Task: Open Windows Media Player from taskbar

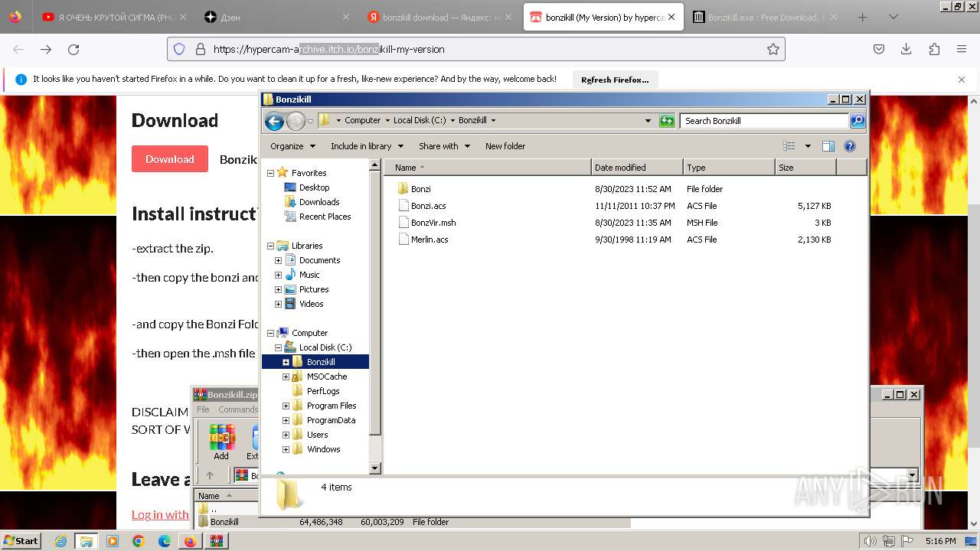Action: click(x=113, y=541)
